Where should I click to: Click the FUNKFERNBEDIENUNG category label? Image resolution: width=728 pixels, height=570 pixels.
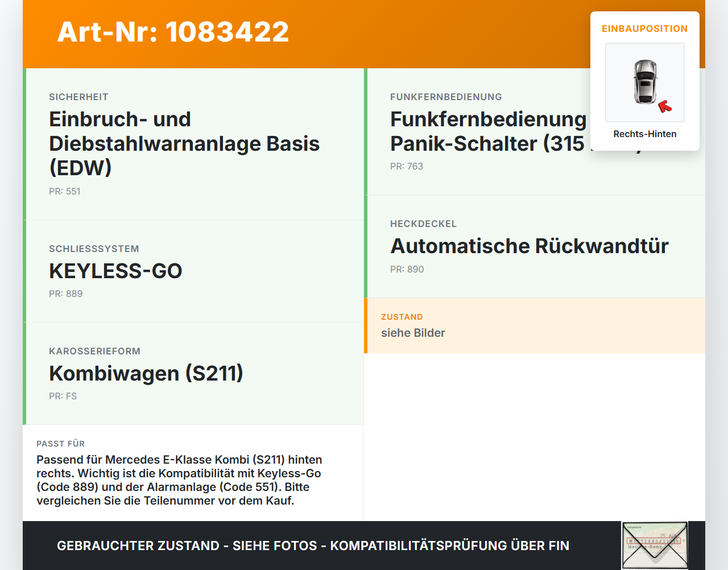(x=446, y=97)
